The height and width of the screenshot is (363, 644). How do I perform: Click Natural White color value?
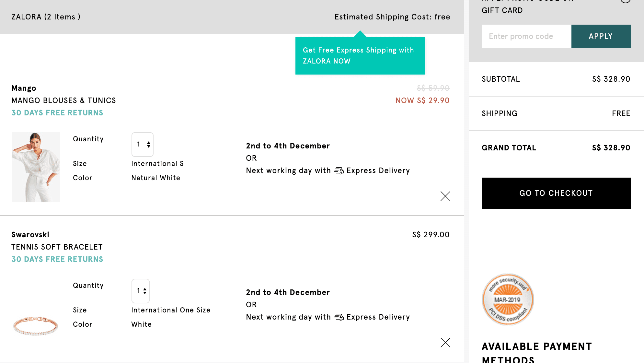tap(156, 178)
